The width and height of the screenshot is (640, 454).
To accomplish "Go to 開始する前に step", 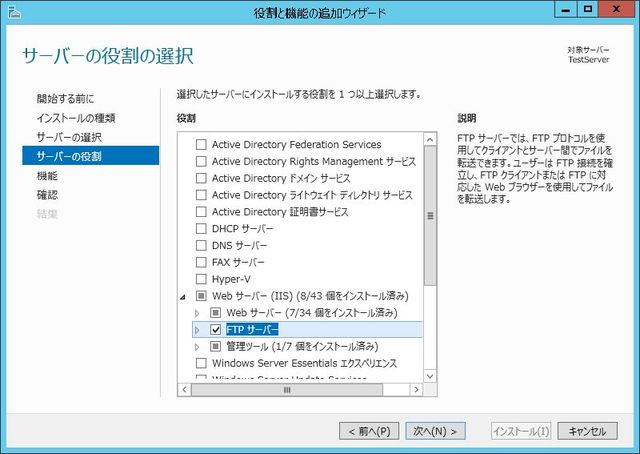I will pos(65,98).
